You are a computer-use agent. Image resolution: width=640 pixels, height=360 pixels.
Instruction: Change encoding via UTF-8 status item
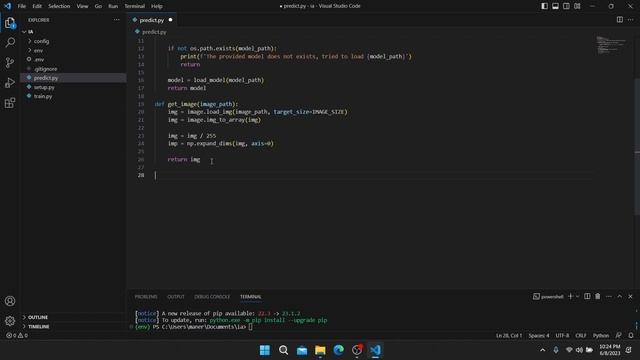point(562,336)
